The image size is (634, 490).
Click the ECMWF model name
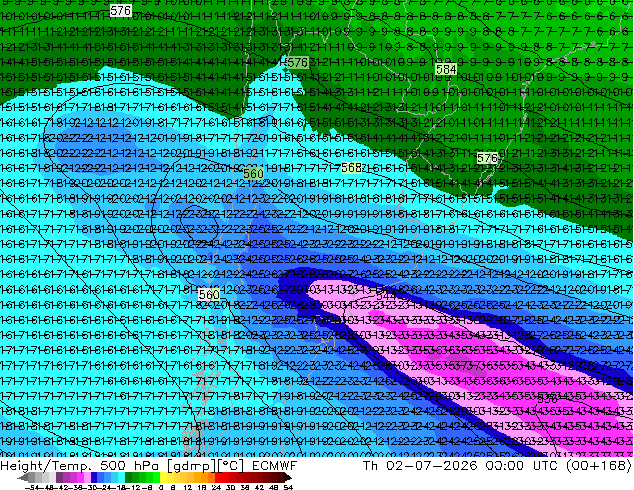click(275, 466)
